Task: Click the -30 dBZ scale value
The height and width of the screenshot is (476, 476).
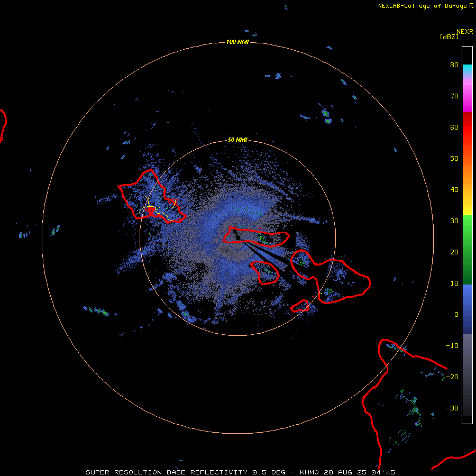Action: (452, 408)
